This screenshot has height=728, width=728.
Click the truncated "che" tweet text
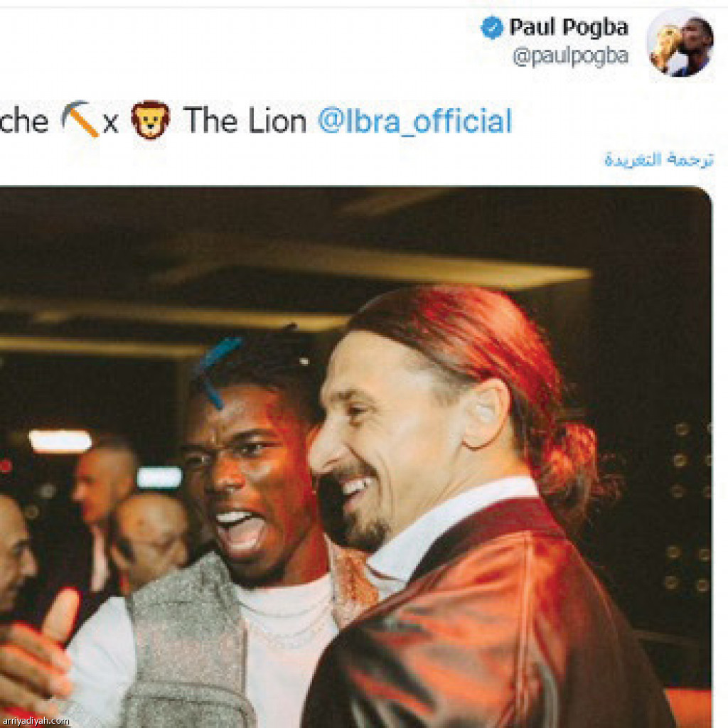point(23,121)
